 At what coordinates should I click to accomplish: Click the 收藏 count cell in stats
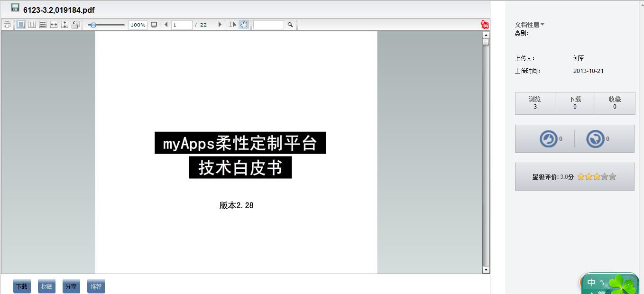(x=615, y=103)
